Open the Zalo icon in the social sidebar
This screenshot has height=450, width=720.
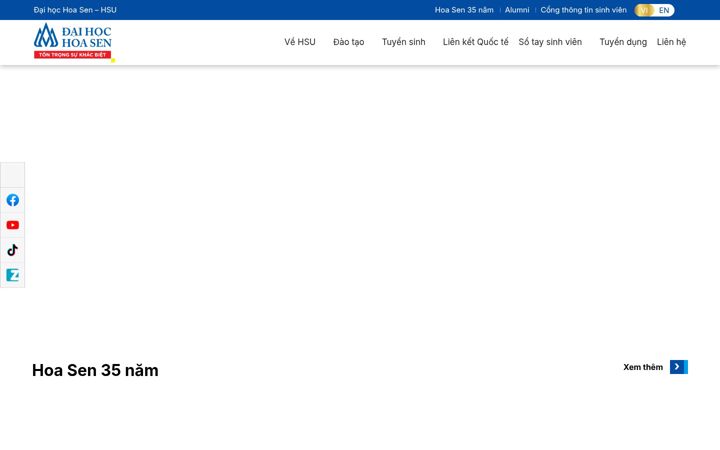(13, 275)
